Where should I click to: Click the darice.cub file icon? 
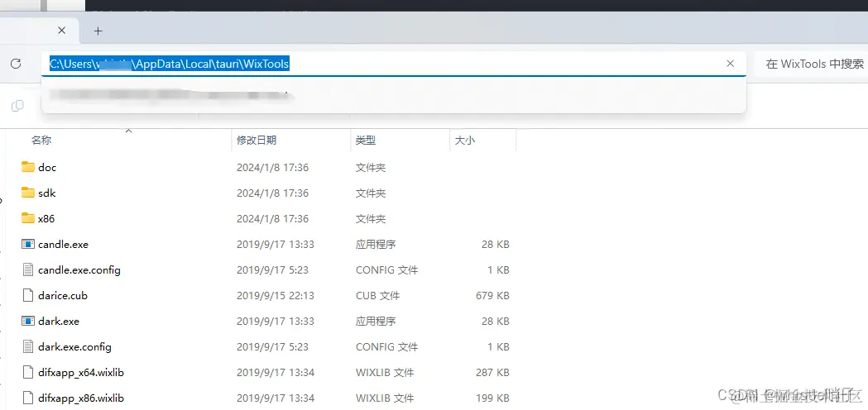pyautogui.click(x=27, y=295)
